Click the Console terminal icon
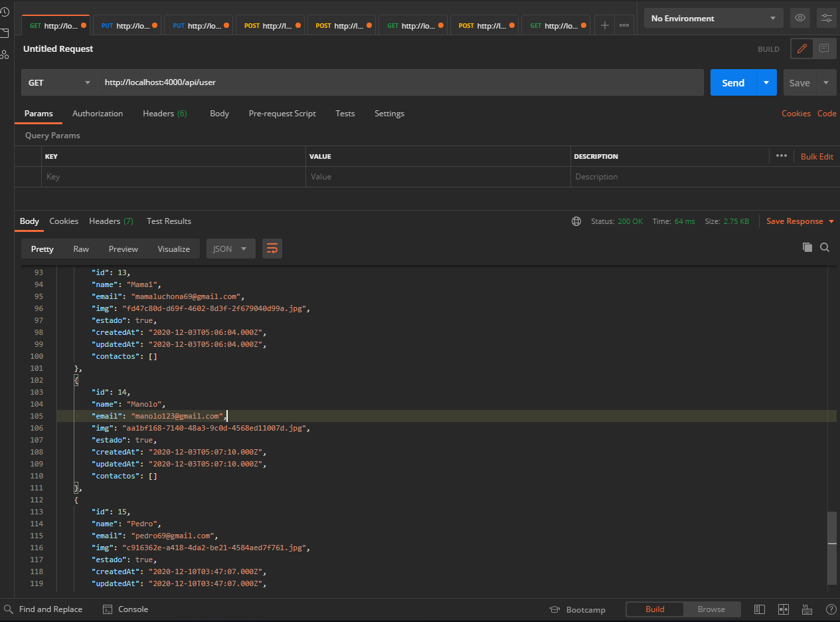The height and width of the screenshot is (622, 840). (x=108, y=609)
